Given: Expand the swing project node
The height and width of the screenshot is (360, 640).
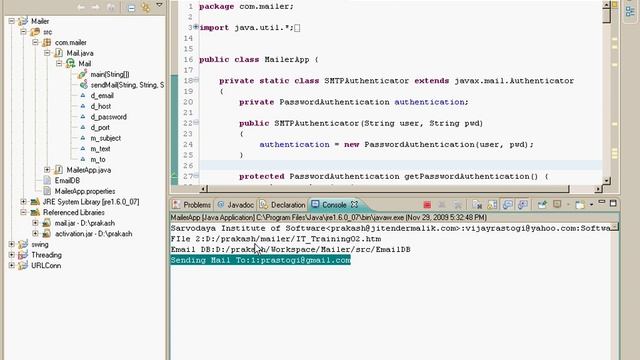Looking at the screenshot, I should click(11, 244).
